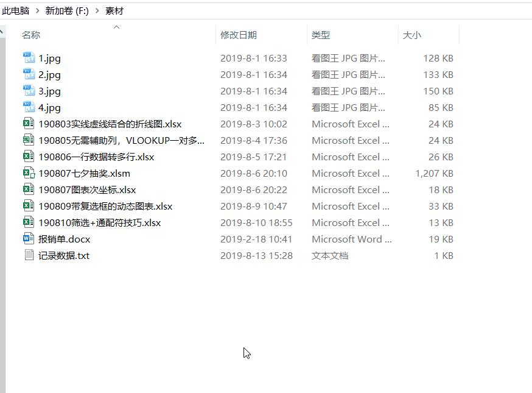The width and height of the screenshot is (532, 393).
Task: Sort files by clicking 大小 column header
Action: [412, 35]
